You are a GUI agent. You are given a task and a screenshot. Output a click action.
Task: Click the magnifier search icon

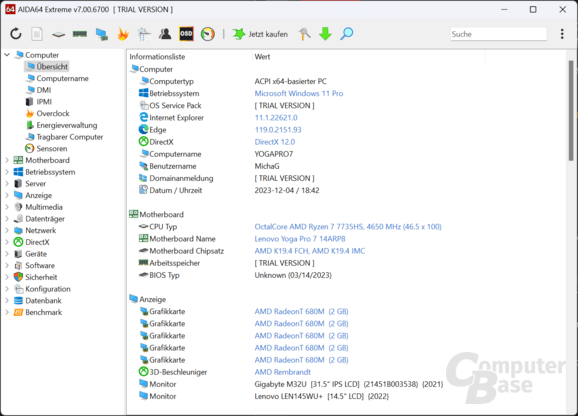(x=347, y=34)
